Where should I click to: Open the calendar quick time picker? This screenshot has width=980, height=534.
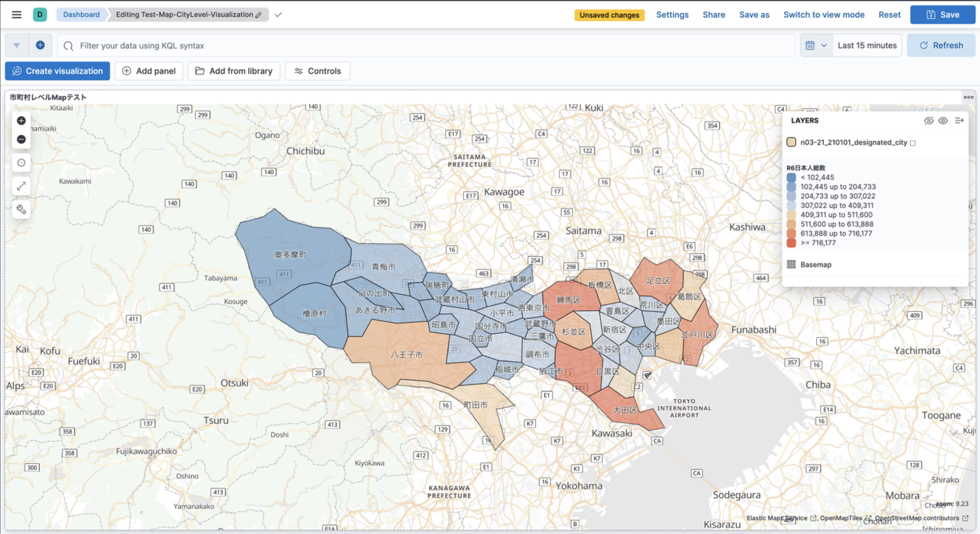816,45
